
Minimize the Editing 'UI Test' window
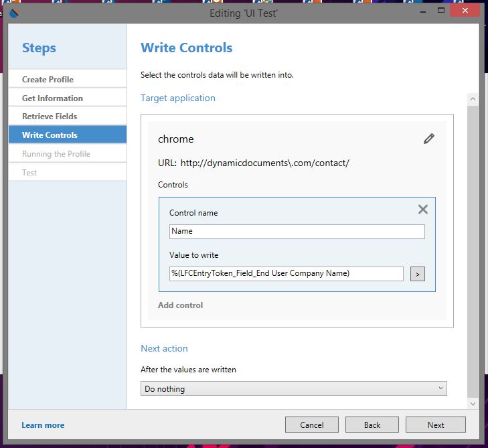tap(423, 11)
